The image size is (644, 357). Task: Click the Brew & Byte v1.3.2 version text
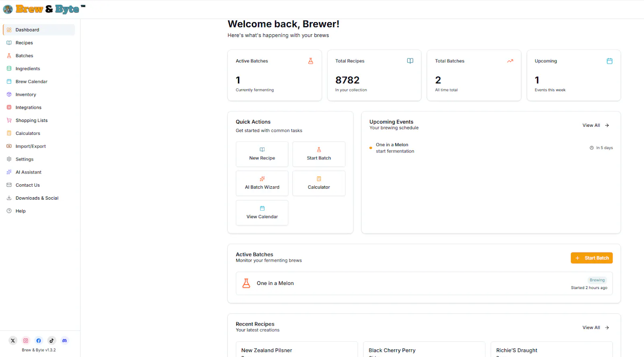pos(39,350)
